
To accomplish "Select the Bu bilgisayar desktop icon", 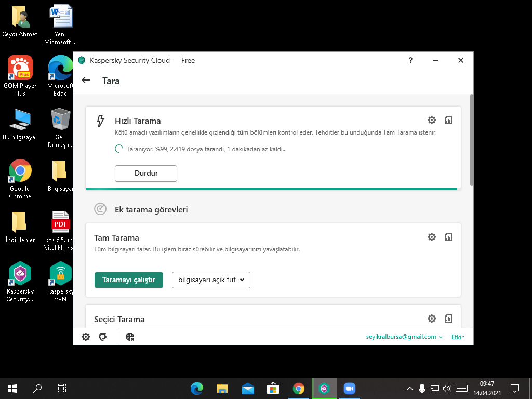I will [x=20, y=124].
